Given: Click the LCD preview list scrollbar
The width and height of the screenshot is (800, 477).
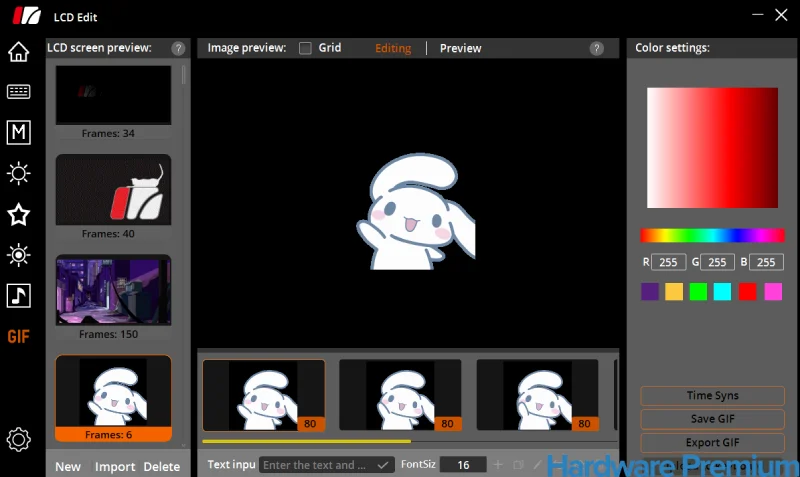Looking at the screenshot, I should click(184, 76).
